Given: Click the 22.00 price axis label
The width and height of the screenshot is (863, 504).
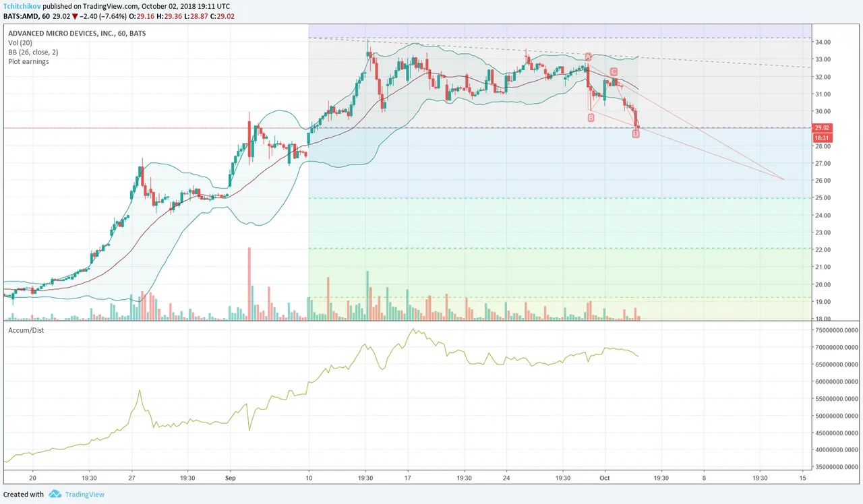Looking at the screenshot, I should tap(825, 250).
